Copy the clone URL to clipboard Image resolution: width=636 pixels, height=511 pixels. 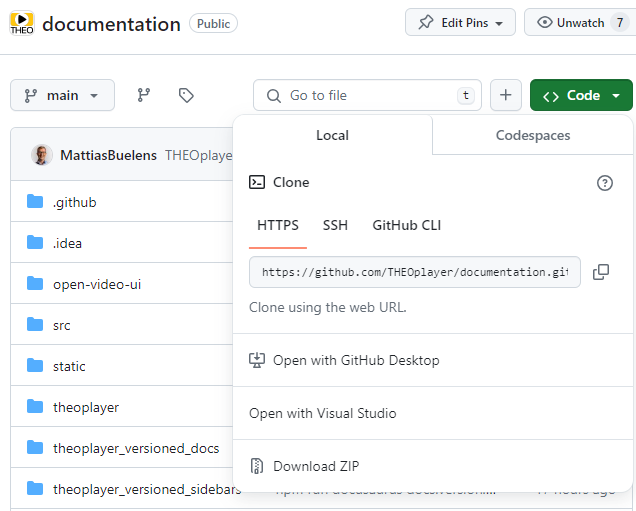(x=601, y=272)
